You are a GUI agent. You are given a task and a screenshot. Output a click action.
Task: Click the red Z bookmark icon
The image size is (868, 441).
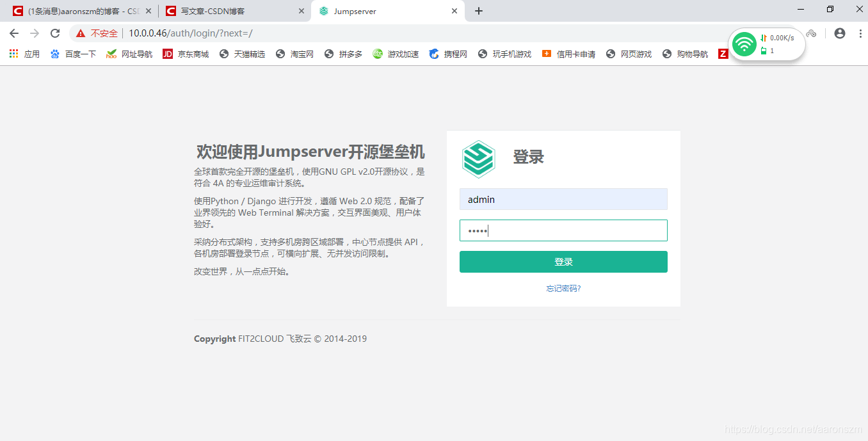click(x=723, y=54)
